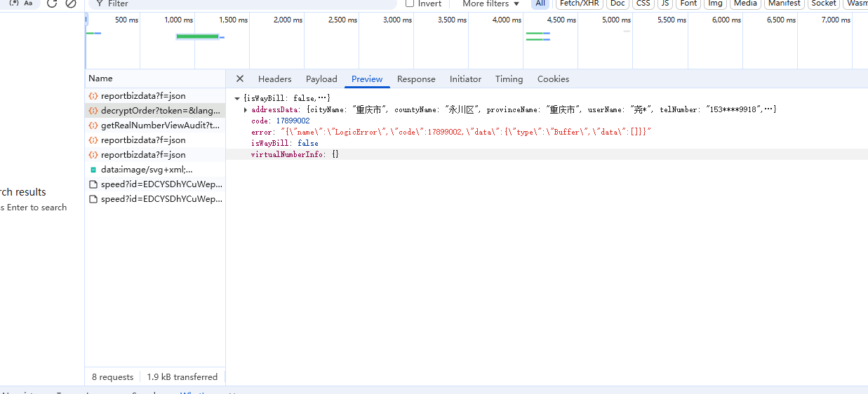
Task: Filter requests by Img type
Action: [715, 4]
